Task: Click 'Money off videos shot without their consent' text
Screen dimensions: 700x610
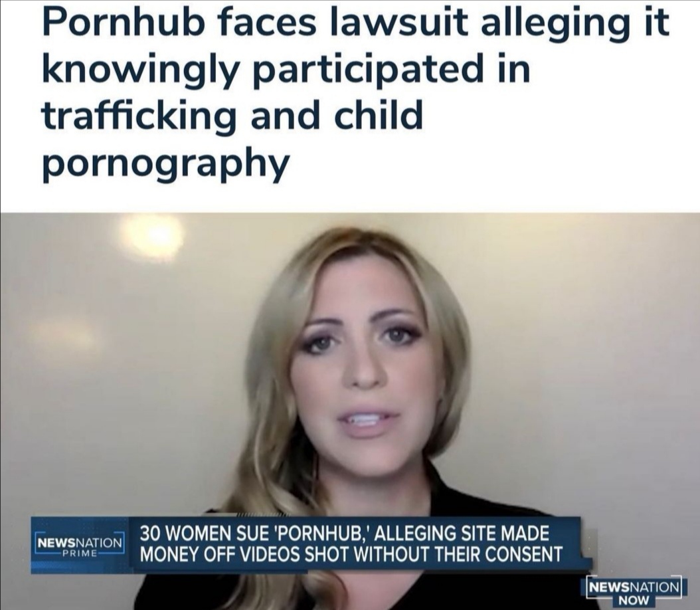Action: 351,555
